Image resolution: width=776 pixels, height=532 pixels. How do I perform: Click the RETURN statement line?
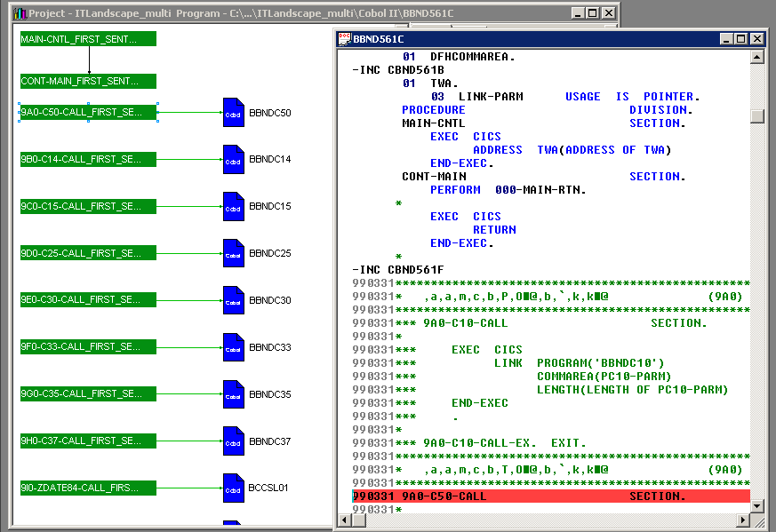click(494, 230)
